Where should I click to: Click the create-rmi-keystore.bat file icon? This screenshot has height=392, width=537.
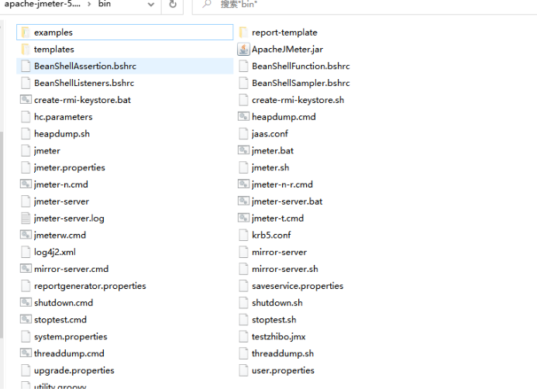[x=26, y=100]
